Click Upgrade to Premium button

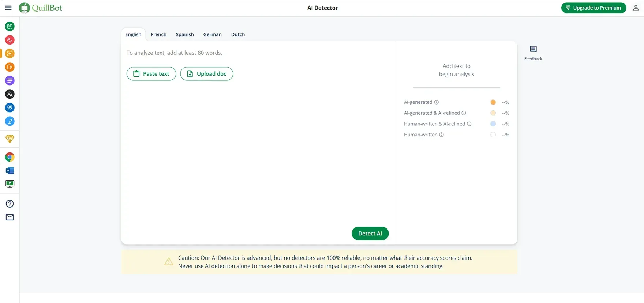pyautogui.click(x=594, y=8)
